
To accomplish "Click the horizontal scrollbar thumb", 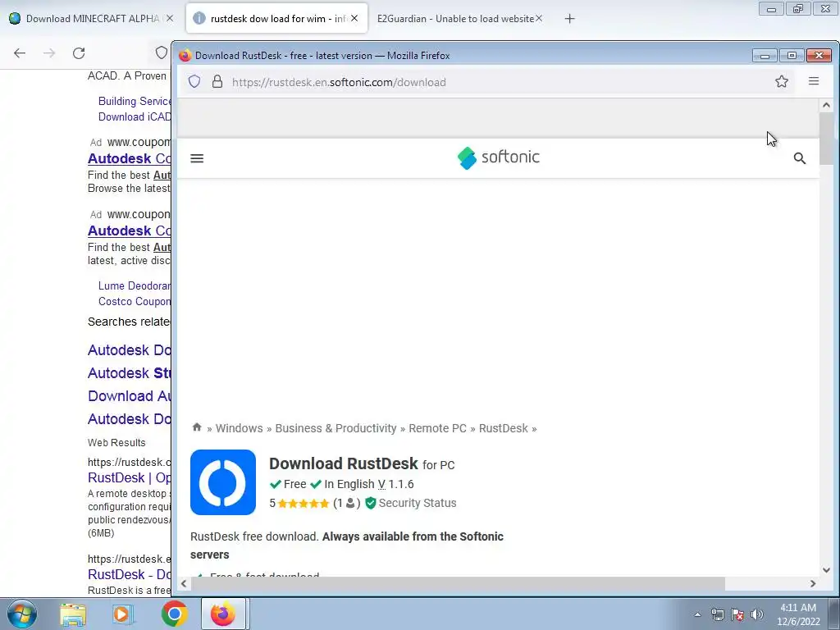I will coord(458,583).
